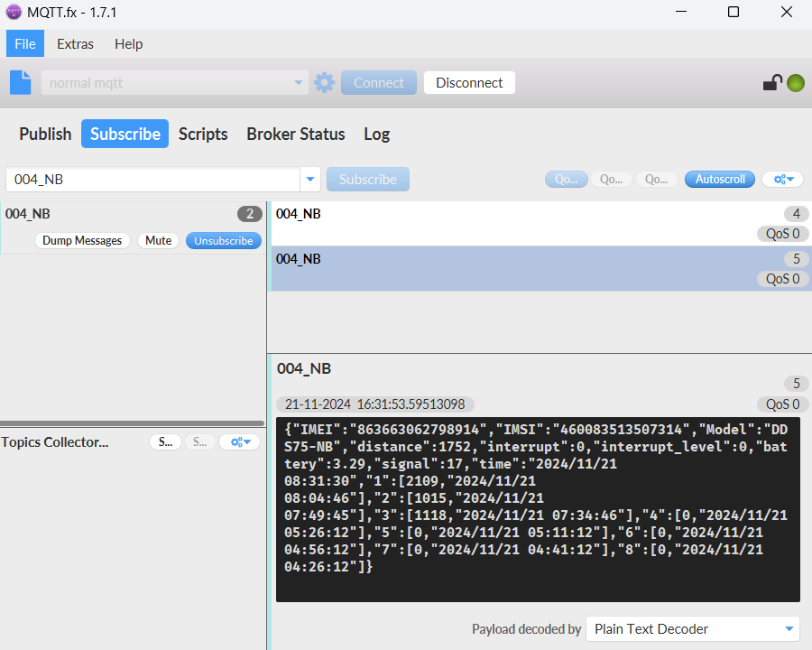The height and width of the screenshot is (650, 812).
Task: Click the Payload decoded by label
Action: coord(526,628)
